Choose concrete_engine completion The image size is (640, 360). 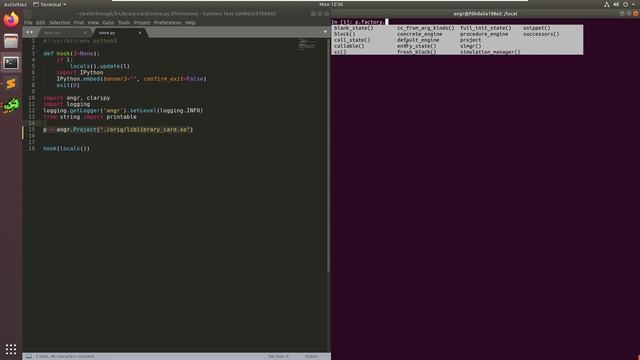pyautogui.click(x=420, y=34)
